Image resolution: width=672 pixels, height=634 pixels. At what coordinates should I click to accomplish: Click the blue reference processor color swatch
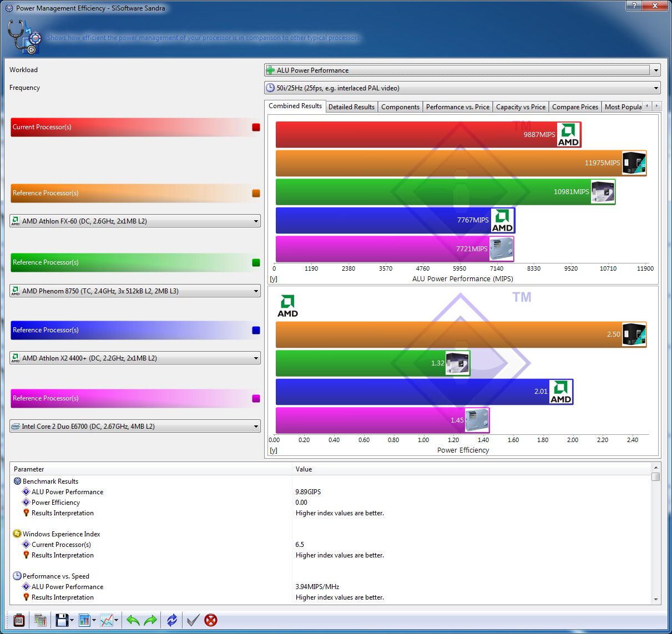click(256, 330)
